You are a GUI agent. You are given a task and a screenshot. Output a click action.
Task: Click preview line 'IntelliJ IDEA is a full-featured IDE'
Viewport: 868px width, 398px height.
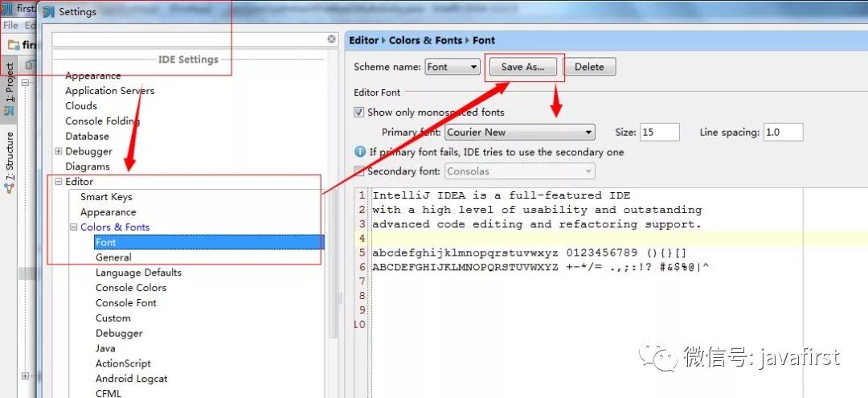tap(501, 195)
